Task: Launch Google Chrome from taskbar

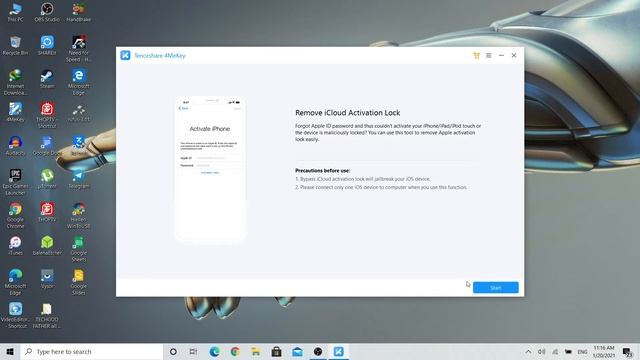Action: [235, 351]
